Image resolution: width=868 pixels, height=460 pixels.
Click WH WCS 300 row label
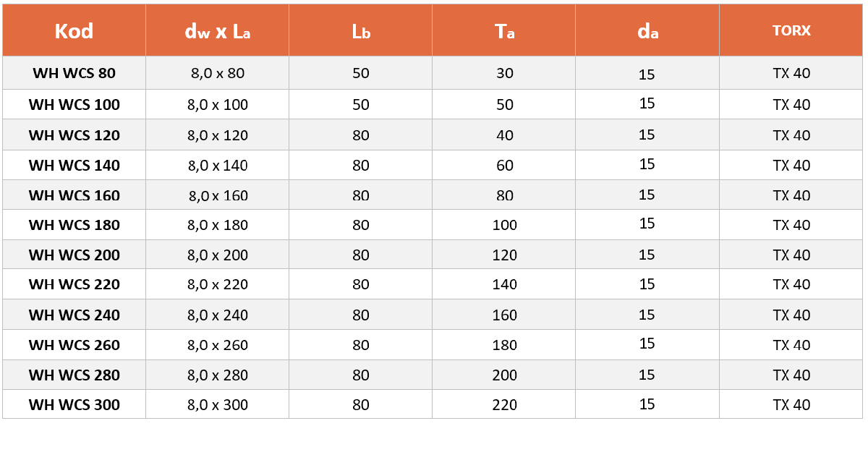point(74,404)
